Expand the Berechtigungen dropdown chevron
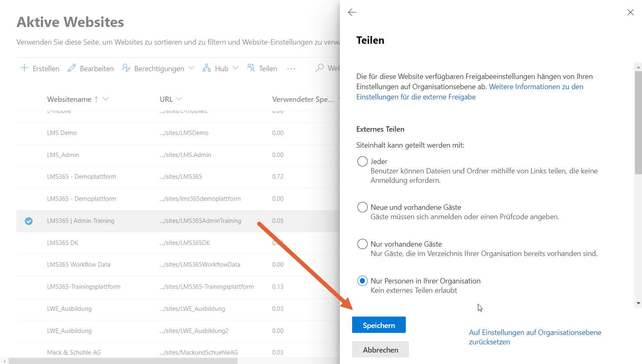This screenshot has width=642, height=364. pos(191,68)
